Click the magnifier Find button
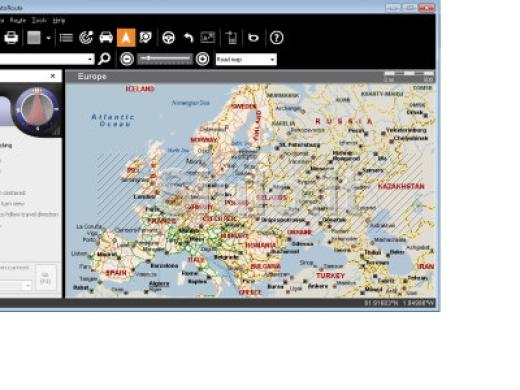The width and height of the screenshot is (520, 390). (x=104, y=59)
